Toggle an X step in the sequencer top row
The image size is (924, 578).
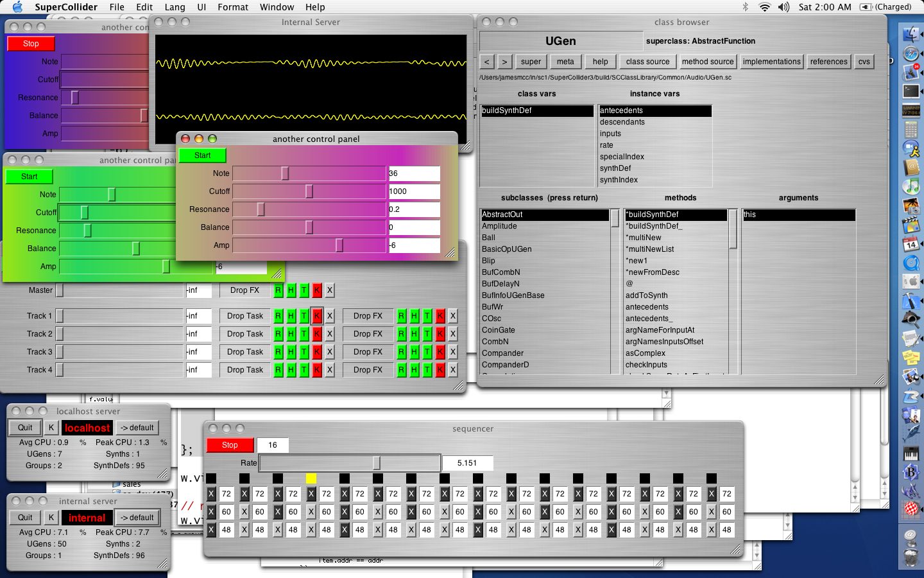click(211, 494)
